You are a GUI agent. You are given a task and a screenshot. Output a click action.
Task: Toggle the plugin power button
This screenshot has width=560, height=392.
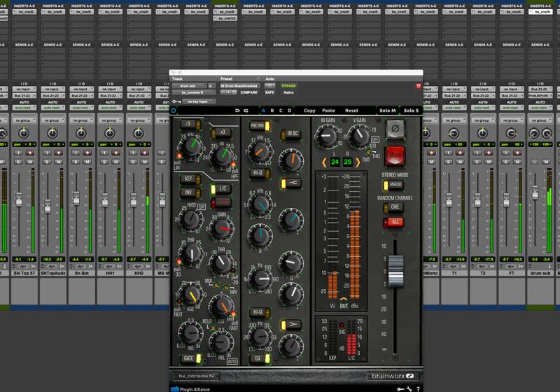(x=174, y=111)
